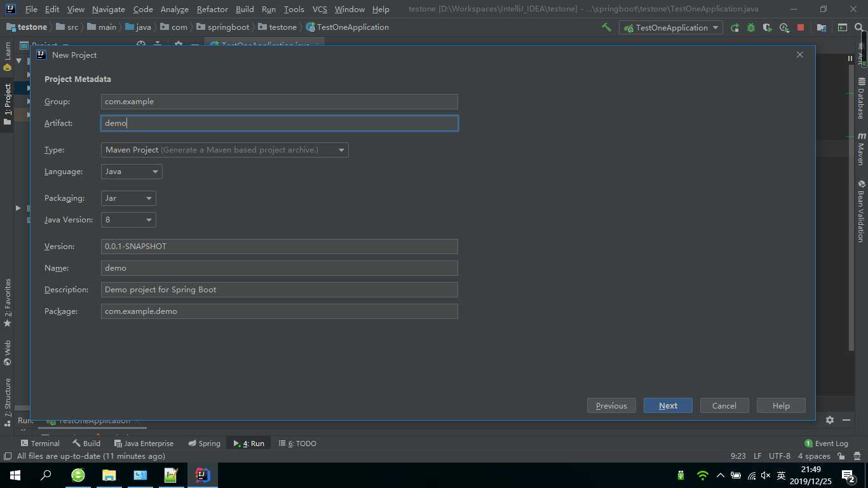Click the Artifact input field
Image resolution: width=868 pixels, height=488 pixels.
click(279, 123)
